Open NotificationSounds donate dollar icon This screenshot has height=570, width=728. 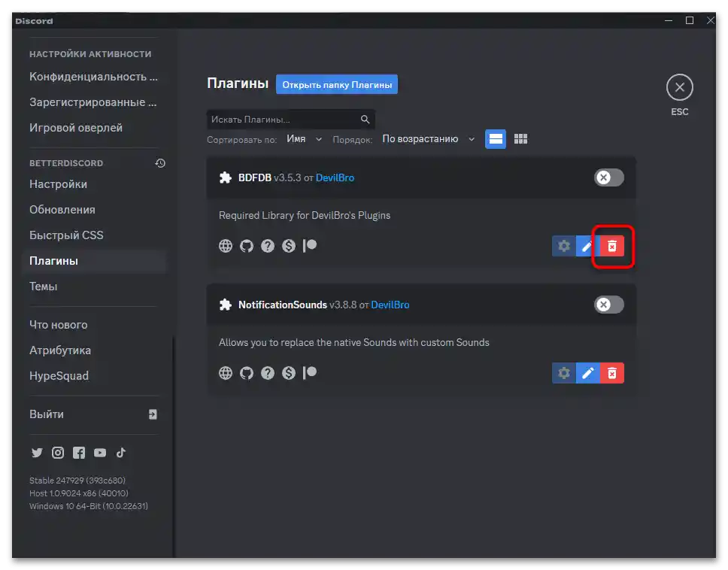point(288,373)
